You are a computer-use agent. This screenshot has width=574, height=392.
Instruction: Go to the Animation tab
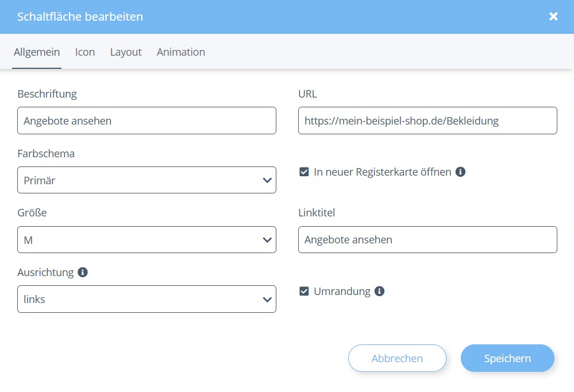point(181,52)
